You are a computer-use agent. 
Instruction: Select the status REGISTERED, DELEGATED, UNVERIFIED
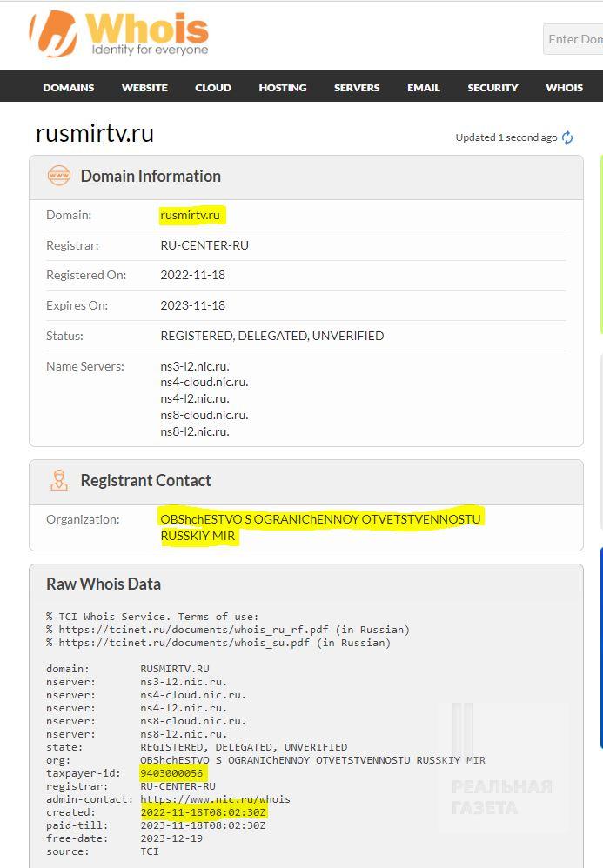271,336
